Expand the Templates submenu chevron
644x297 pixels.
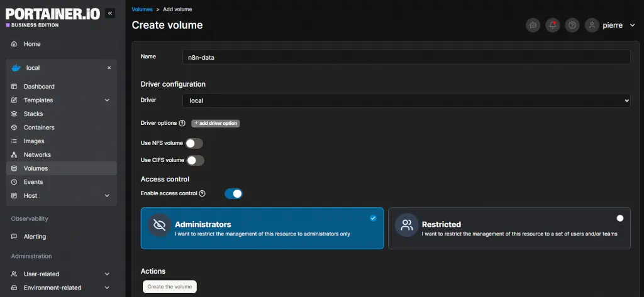[x=107, y=100]
